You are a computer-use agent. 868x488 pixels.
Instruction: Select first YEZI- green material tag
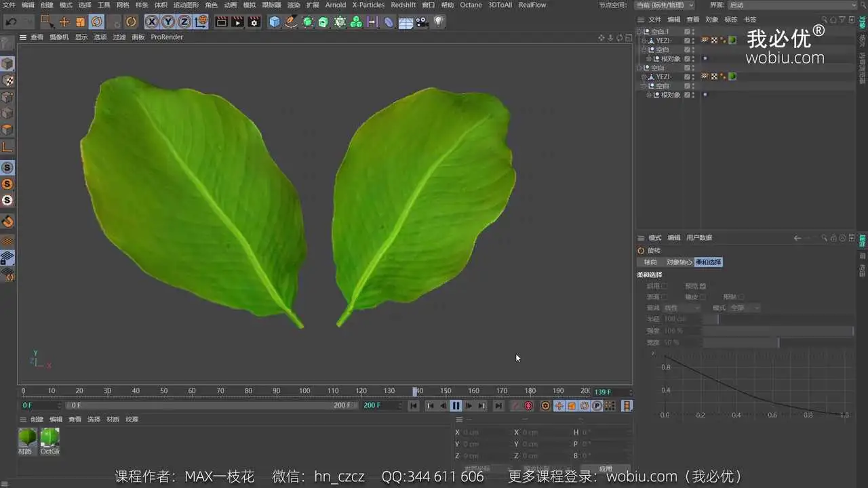pos(732,40)
